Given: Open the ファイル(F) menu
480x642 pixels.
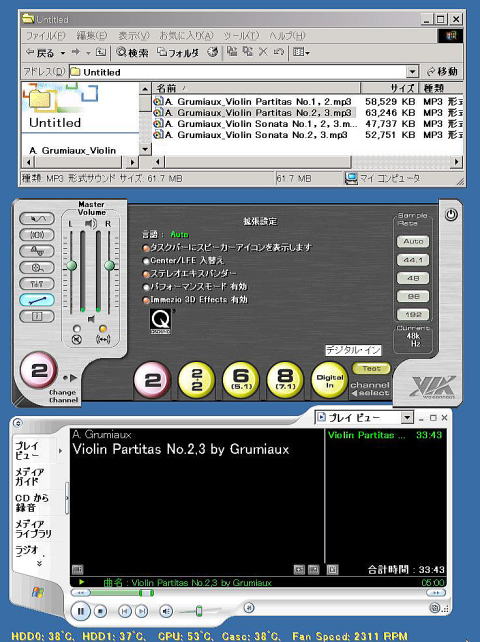Looking at the screenshot, I should (x=45, y=36).
